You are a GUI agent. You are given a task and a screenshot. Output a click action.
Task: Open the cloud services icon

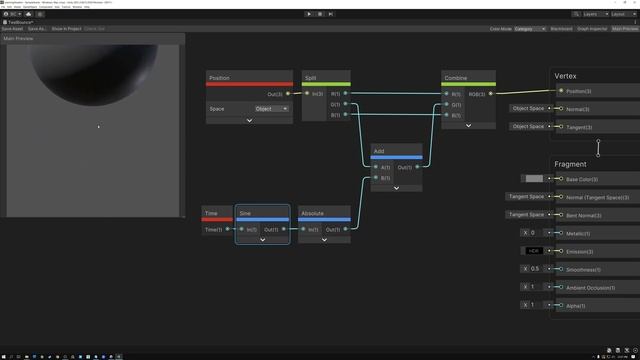point(28,14)
